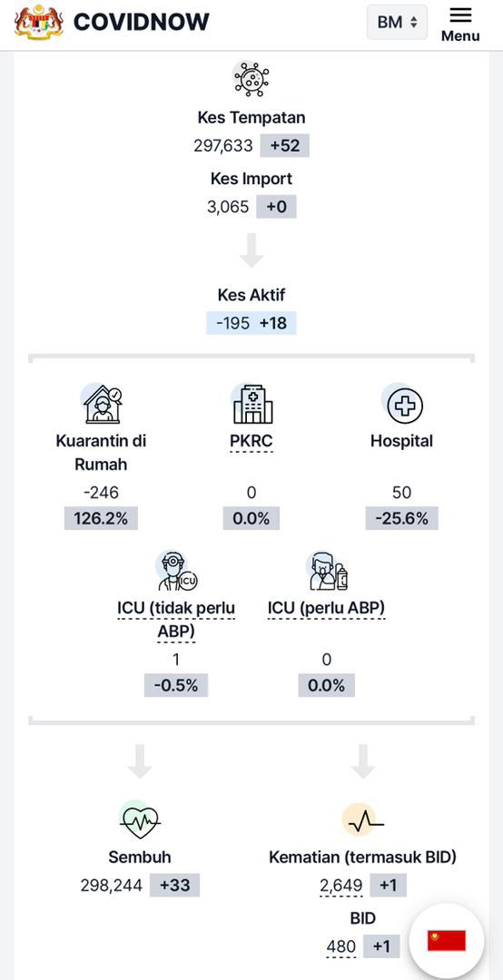Click the PKRC building icon
Viewport: 503px width, 980px height.
(251, 405)
